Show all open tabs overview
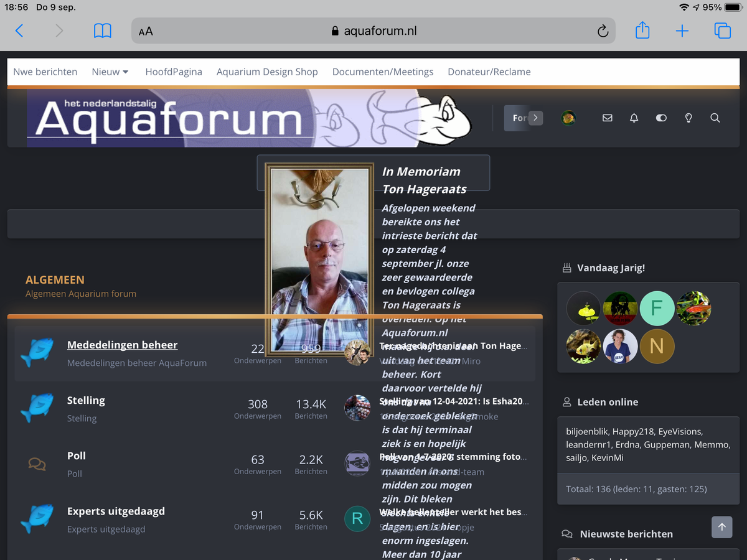 (x=722, y=30)
